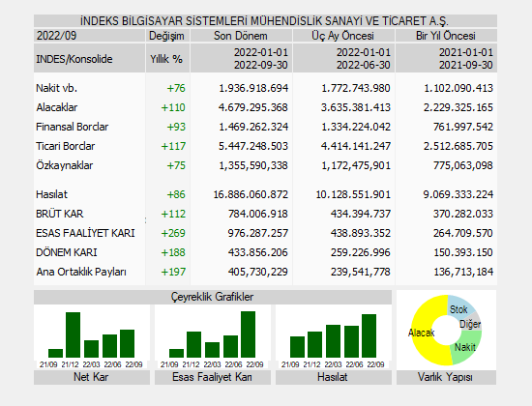
Task: Click the Net Kar chart label
Action: pos(92,377)
